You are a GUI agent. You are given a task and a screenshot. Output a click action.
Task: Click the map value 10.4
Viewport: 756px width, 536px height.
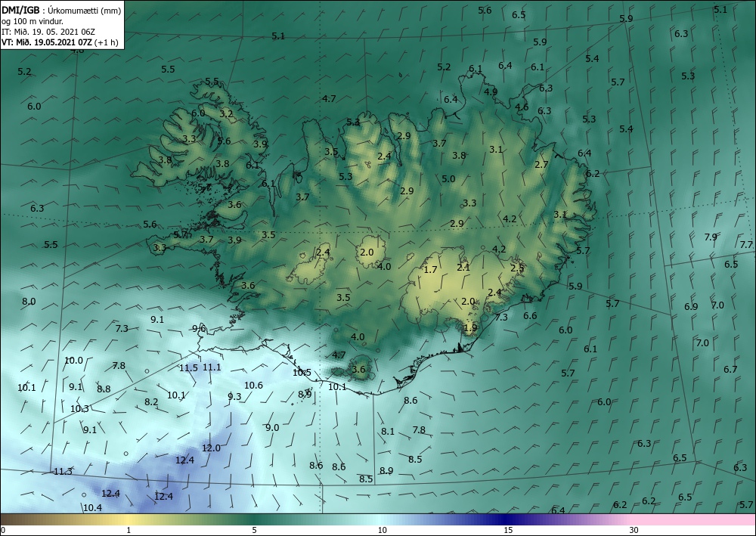coord(92,507)
